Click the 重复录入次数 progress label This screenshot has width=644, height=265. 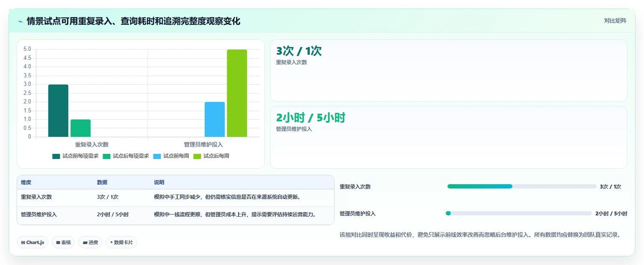coord(355,187)
